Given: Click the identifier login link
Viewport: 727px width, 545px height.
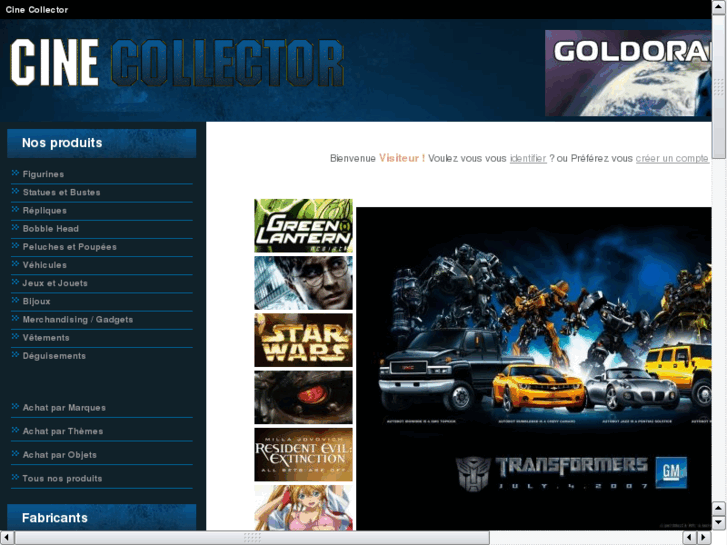Looking at the screenshot, I should pos(528,159).
